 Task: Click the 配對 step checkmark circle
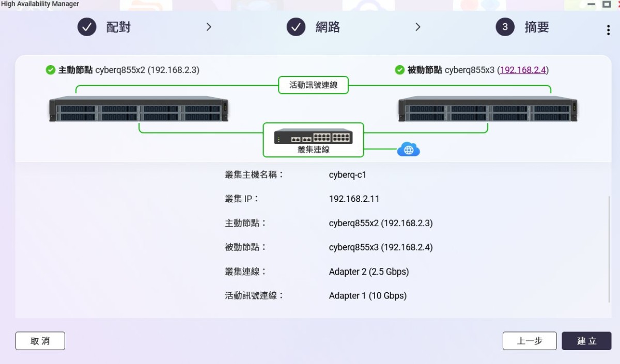(x=87, y=27)
